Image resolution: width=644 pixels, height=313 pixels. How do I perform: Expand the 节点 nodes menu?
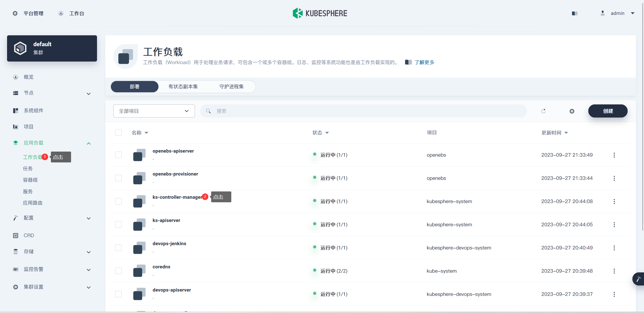click(x=89, y=94)
